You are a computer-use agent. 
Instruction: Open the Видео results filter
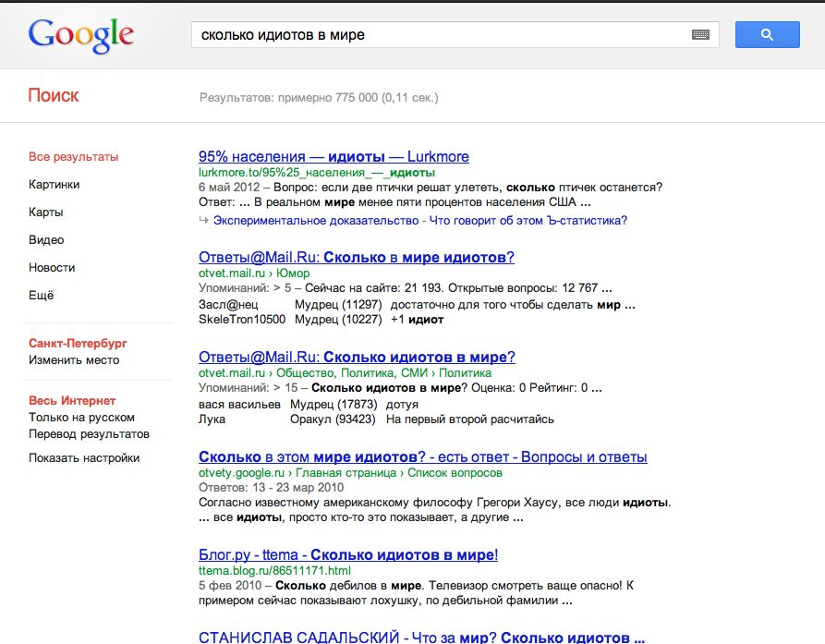(x=46, y=240)
